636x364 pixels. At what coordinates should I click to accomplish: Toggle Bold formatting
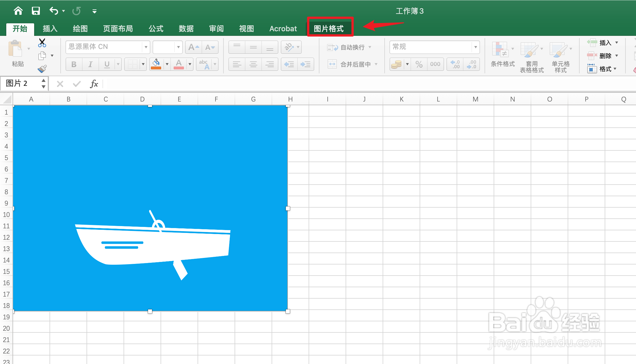(x=74, y=64)
